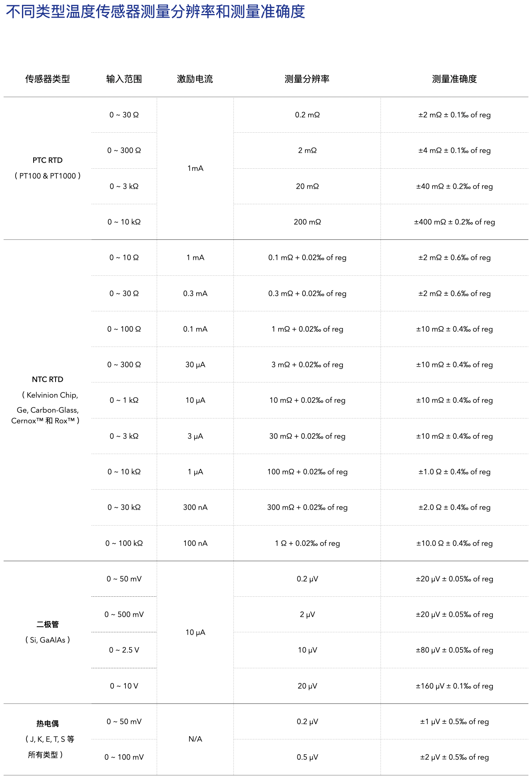Select the 1 Ω + 0.02‰ of reg cell

[307, 543]
